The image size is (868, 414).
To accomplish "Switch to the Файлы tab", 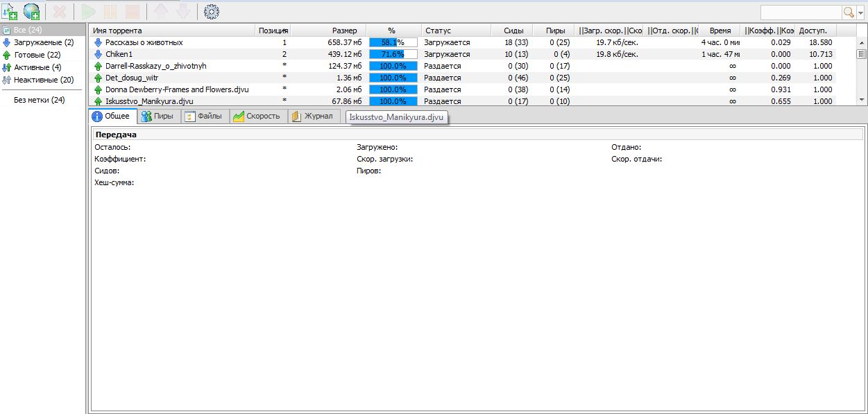I will click(x=204, y=117).
